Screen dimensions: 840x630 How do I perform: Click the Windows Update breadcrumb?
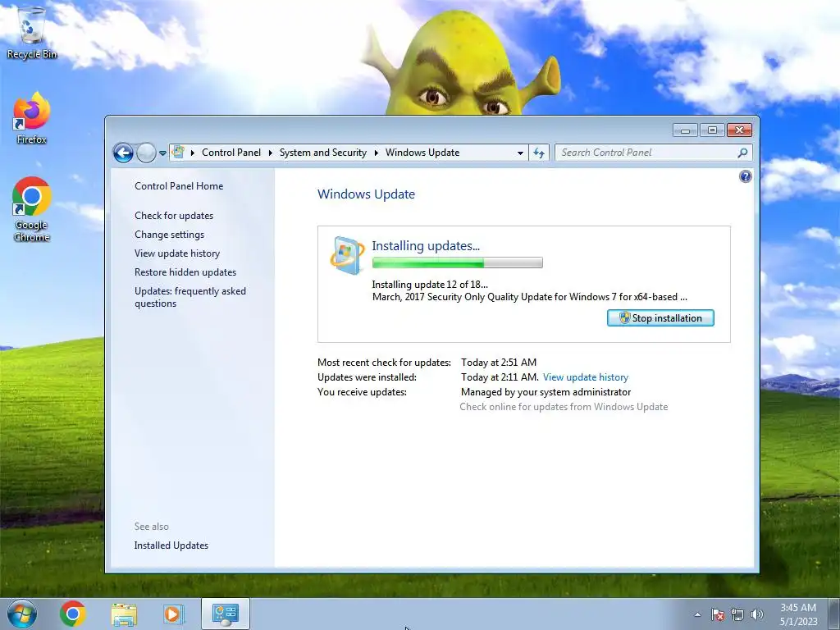click(x=422, y=153)
